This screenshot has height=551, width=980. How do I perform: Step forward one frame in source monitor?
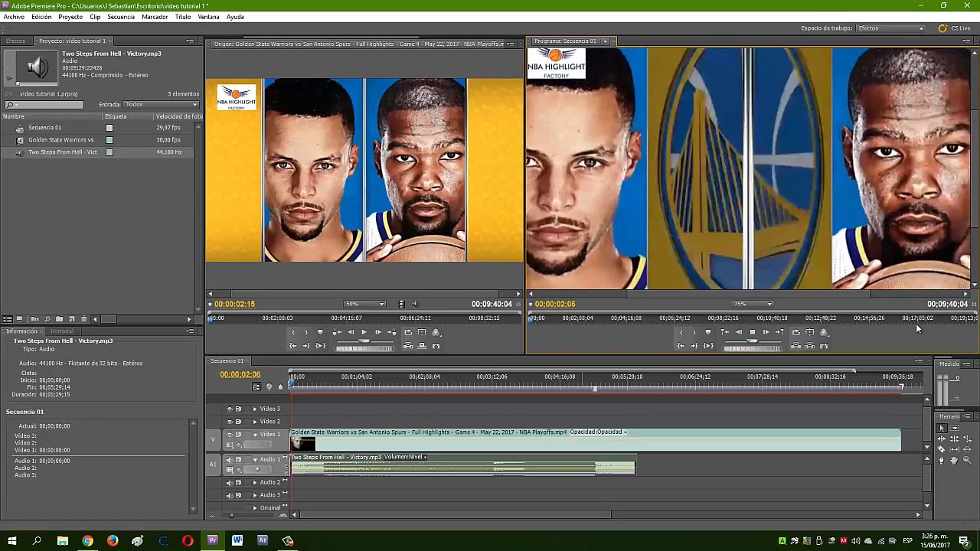[378, 332]
